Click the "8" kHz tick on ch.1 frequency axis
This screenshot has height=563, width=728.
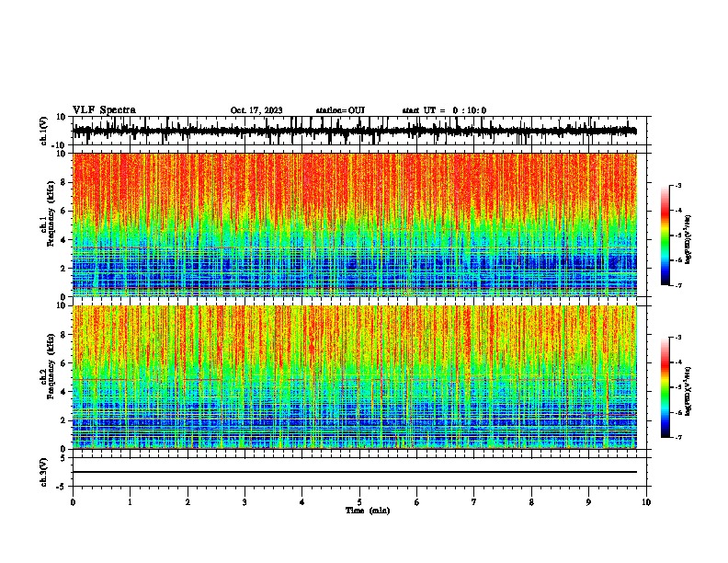pyautogui.click(x=63, y=182)
